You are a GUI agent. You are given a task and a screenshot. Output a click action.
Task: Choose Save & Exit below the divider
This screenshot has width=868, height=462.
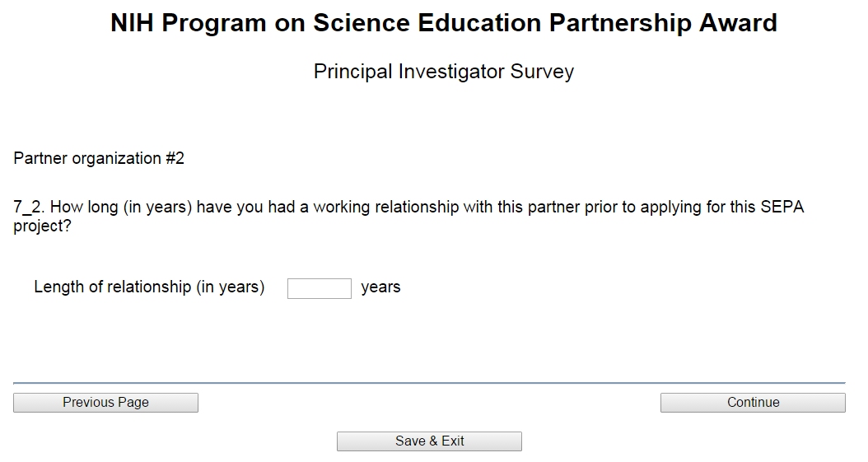point(429,441)
